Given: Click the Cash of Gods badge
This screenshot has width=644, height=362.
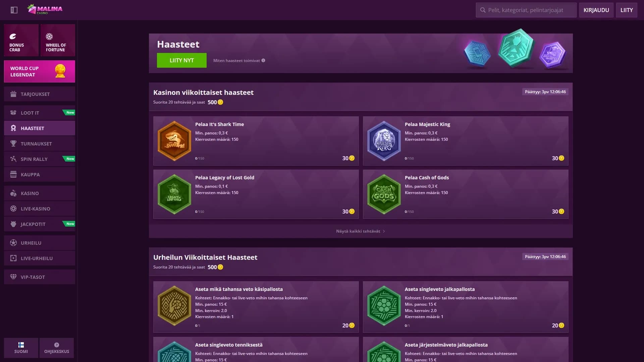Looking at the screenshot, I should point(384,194).
